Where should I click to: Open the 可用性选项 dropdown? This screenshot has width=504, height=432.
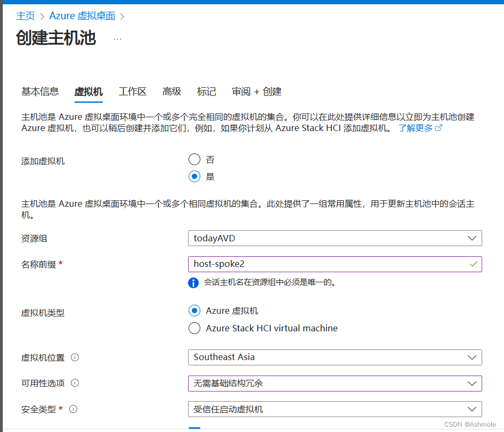[x=335, y=384]
